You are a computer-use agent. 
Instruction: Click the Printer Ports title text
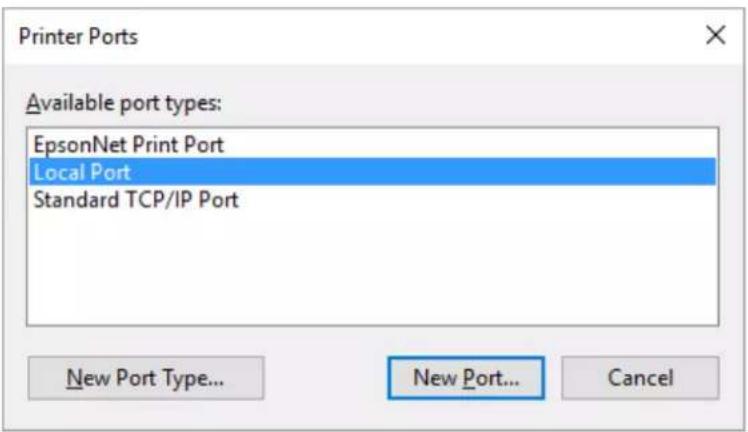(78, 37)
